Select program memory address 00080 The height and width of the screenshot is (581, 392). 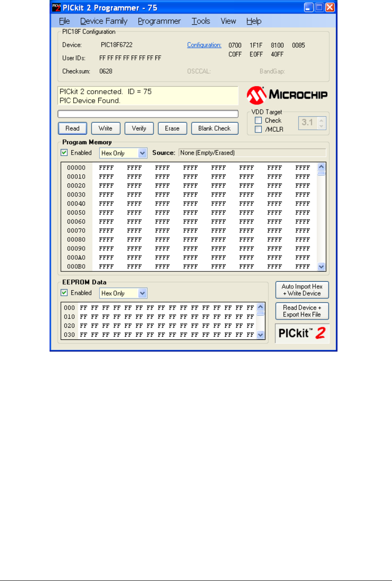tap(76, 239)
